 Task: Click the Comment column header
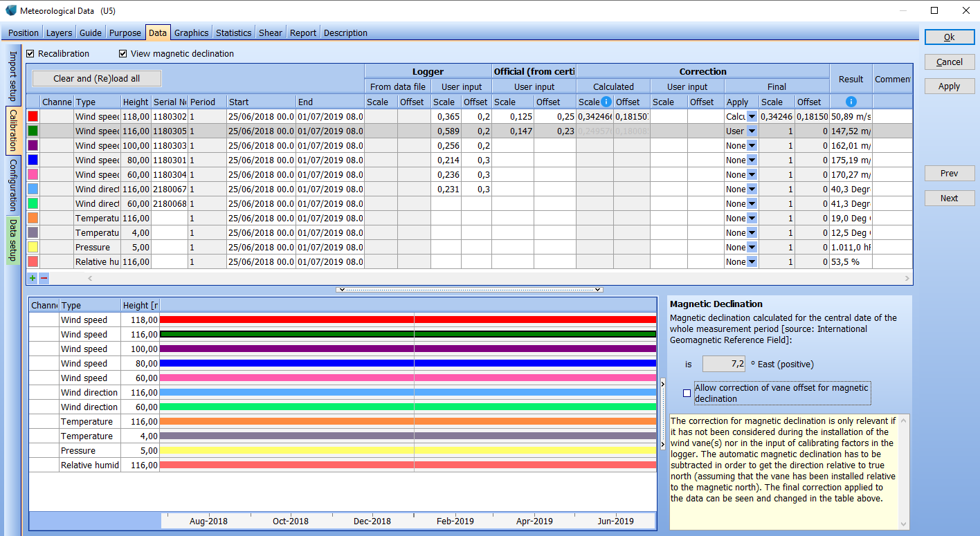pos(892,80)
